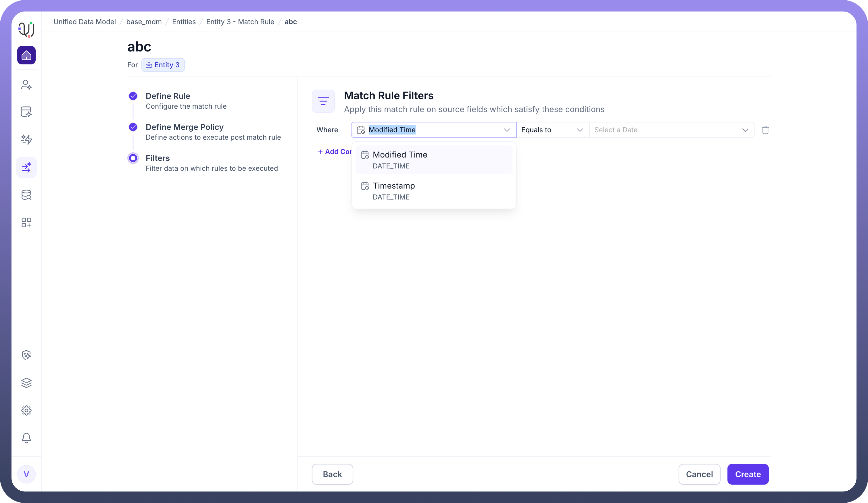Open the database search sidebar icon
Screen dimensions: 868x503
pos(26,195)
